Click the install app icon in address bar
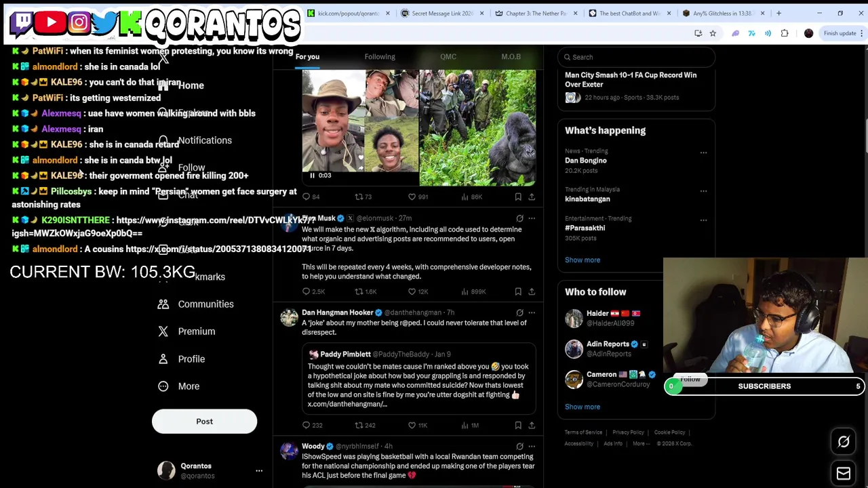 click(x=698, y=33)
